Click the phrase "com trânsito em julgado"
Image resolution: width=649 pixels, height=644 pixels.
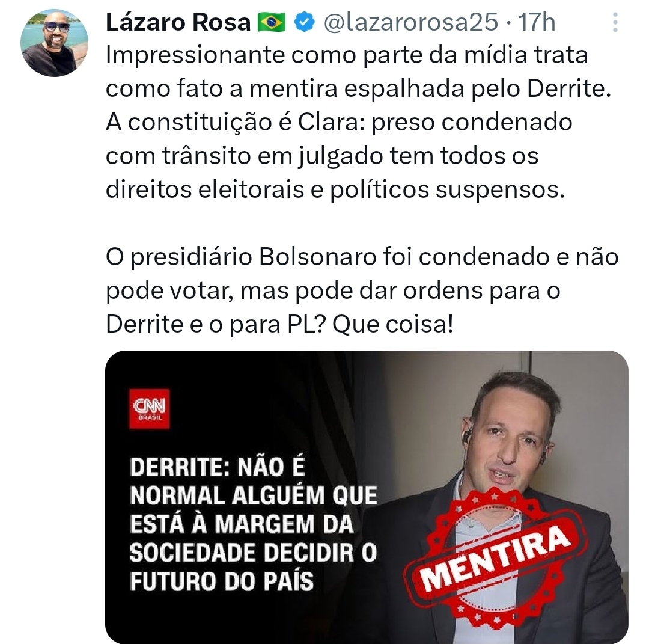(244, 156)
